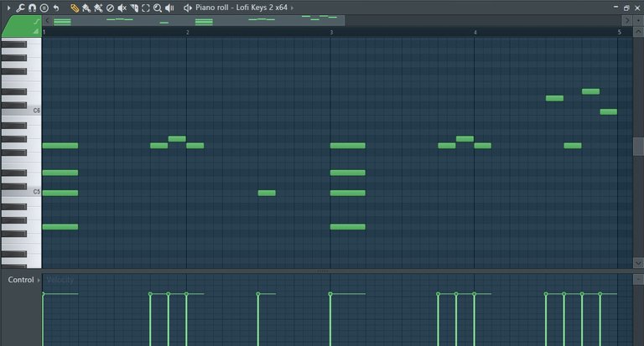Select the lowest G4 note of bar 1 chord

click(60, 226)
